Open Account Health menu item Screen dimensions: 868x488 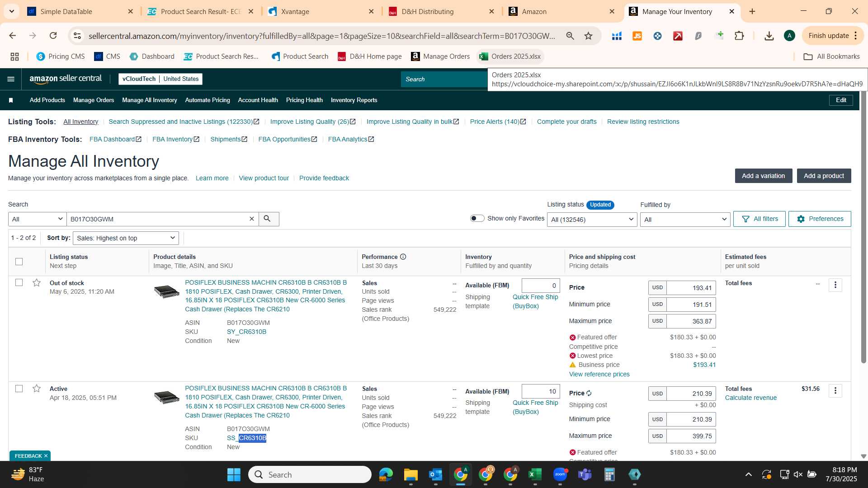point(258,100)
